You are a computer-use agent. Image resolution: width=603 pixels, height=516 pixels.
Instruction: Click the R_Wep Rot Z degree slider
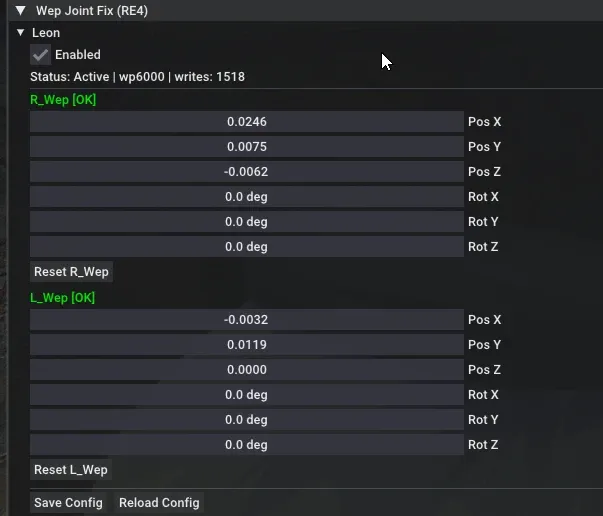(x=247, y=246)
